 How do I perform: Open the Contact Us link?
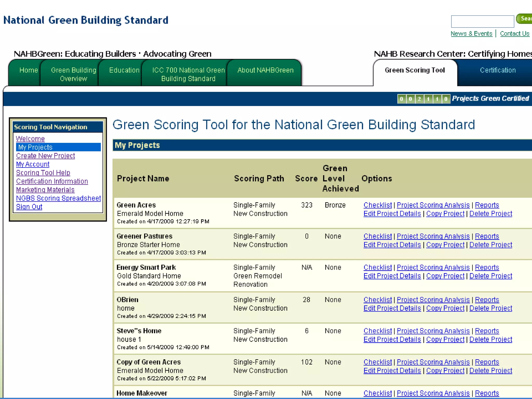coord(514,34)
